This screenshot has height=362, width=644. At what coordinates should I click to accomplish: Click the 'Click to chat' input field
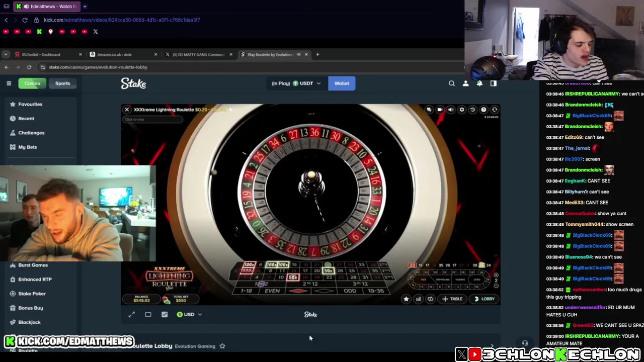[x=152, y=119]
